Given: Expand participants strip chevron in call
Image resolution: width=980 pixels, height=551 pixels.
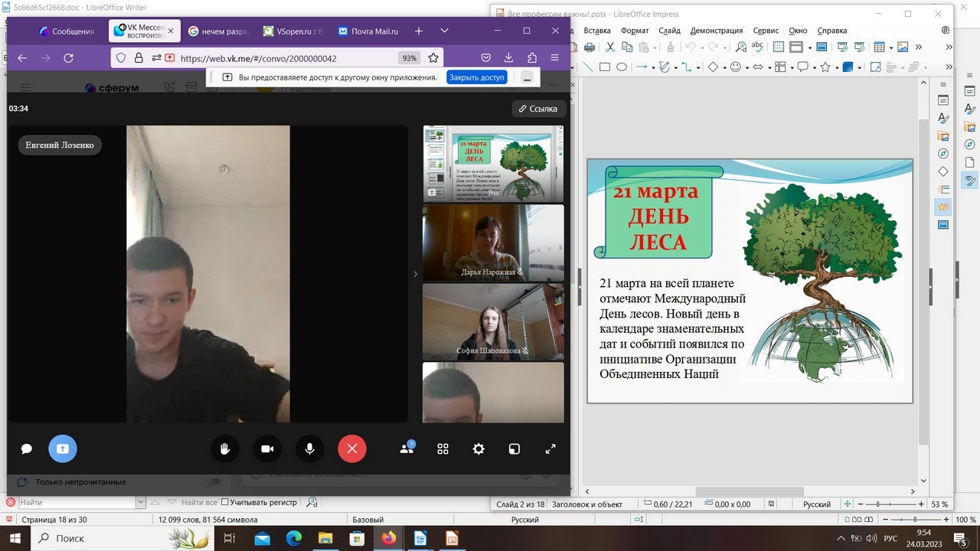Looking at the screenshot, I should coord(416,274).
